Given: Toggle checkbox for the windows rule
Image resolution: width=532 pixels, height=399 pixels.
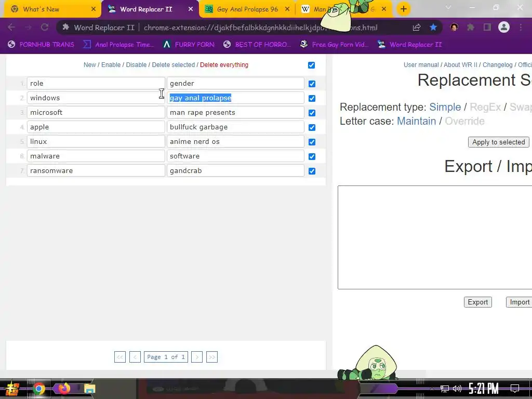Looking at the screenshot, I should coord(312,98).
